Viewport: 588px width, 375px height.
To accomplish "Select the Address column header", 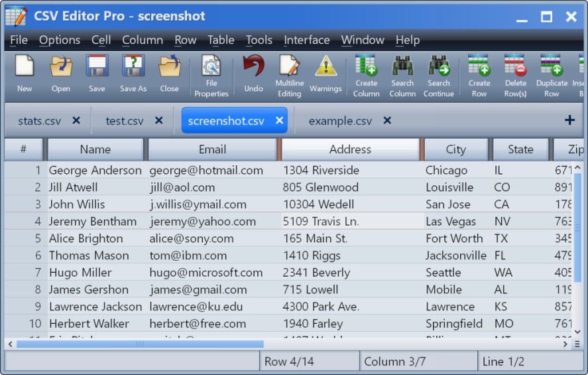I will (350, 149).
